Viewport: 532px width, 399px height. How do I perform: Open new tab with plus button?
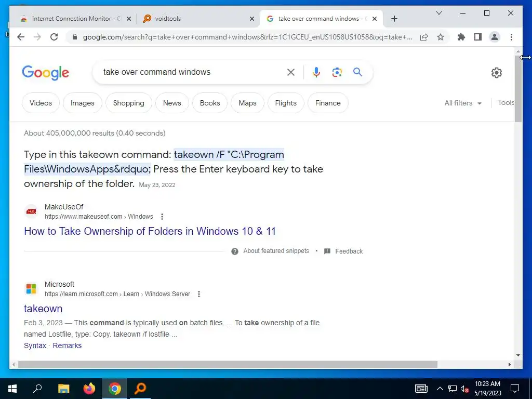click(x=394, y=19)
